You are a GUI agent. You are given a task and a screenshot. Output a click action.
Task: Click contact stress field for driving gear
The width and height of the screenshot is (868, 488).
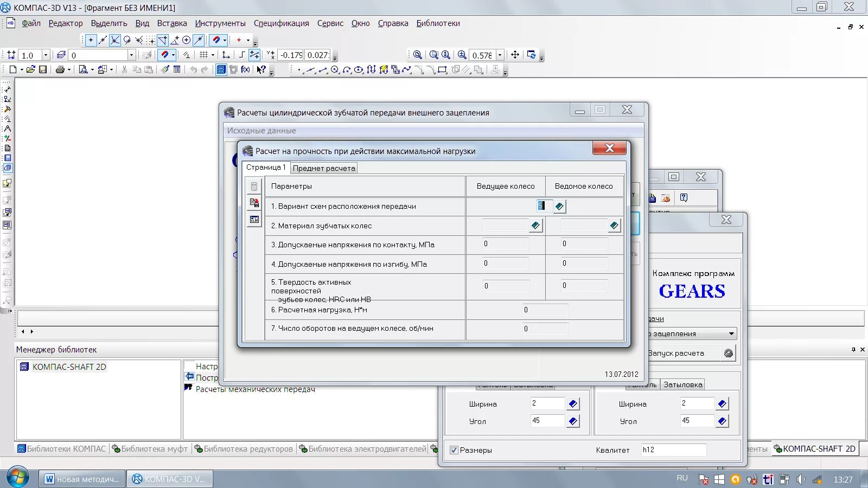click(505, 245)
